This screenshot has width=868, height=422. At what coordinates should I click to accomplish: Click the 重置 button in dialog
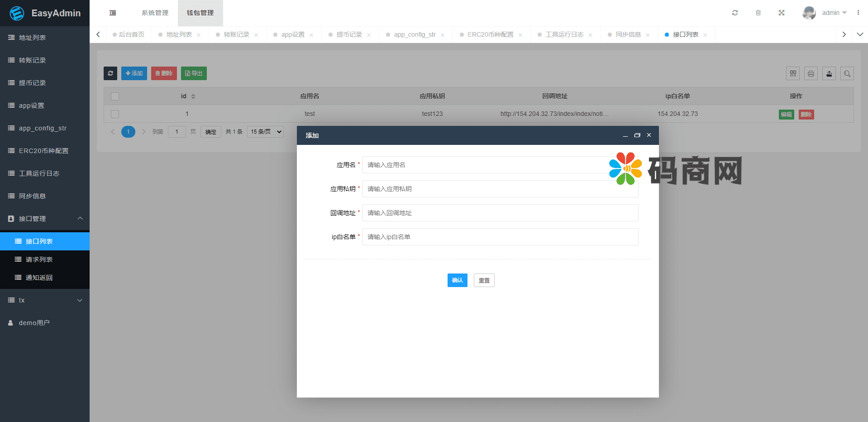484,280
